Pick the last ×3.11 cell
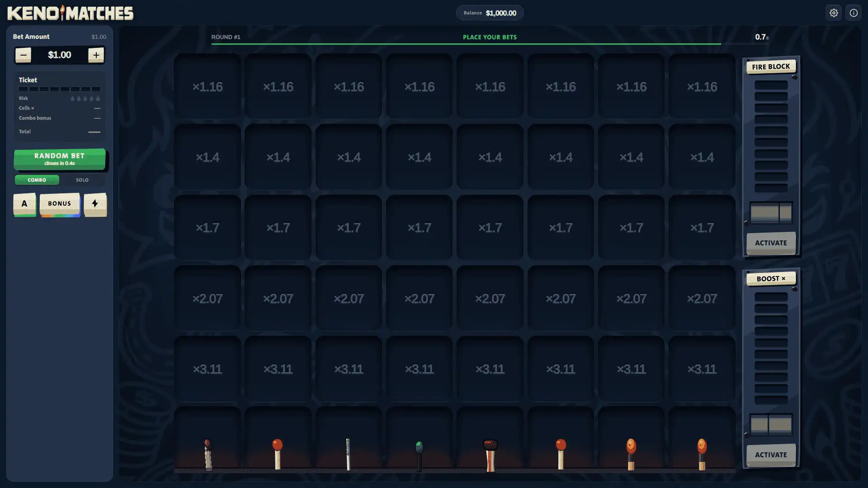 (x=702, y=369)
